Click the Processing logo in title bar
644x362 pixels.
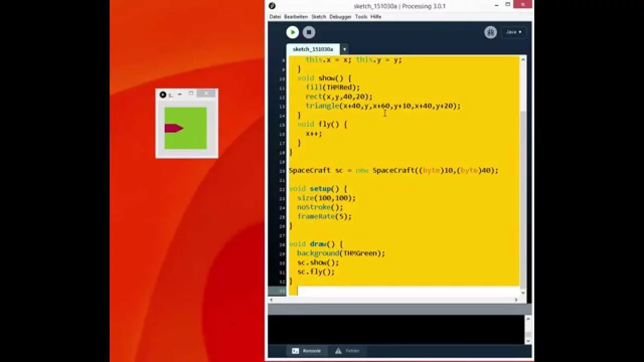(x=272, y=6)
